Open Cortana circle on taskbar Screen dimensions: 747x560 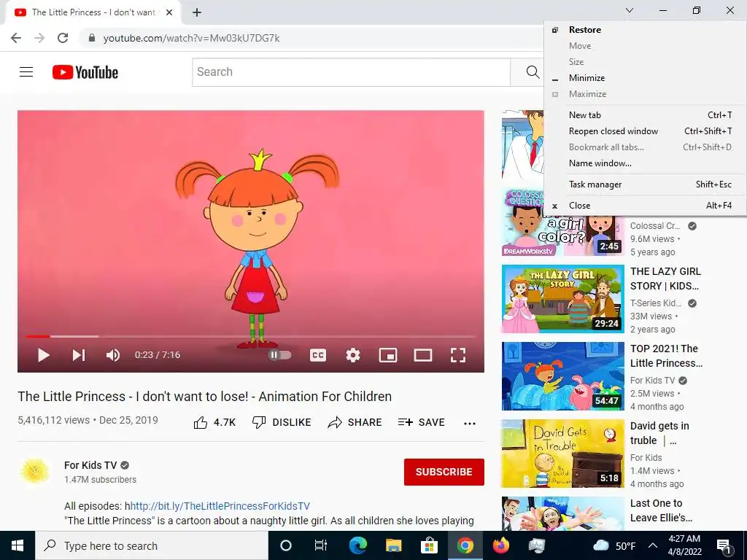(286, 545)
